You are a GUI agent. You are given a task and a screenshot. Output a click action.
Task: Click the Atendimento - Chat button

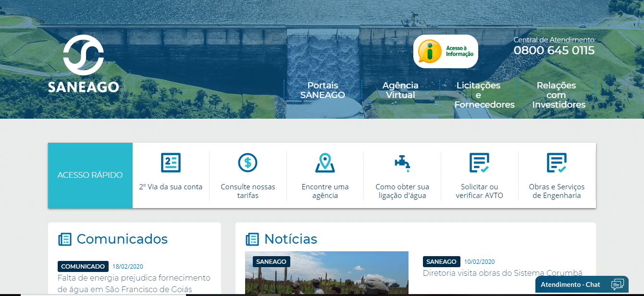coord(582,284)
